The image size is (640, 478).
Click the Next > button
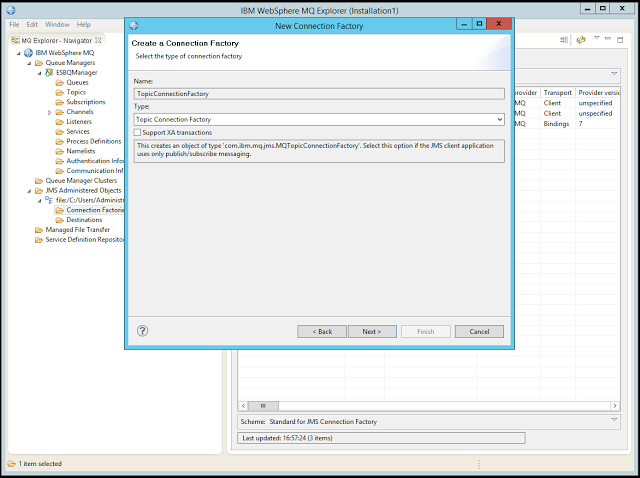coord(372,331)
